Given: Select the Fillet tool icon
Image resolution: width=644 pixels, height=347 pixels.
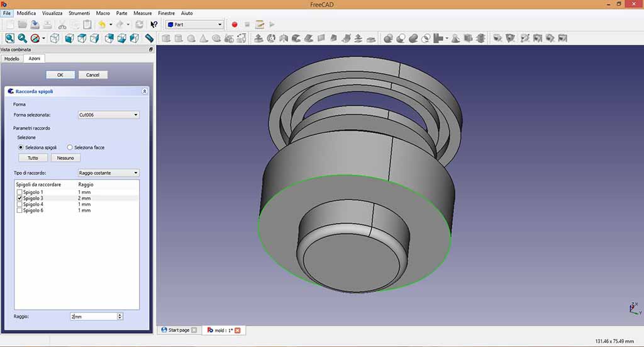Looking at the screenshot, I should (296, 38).
